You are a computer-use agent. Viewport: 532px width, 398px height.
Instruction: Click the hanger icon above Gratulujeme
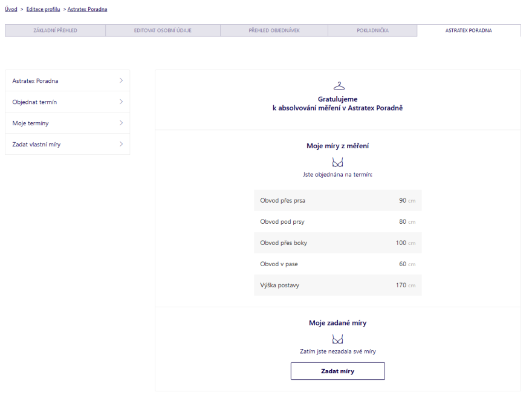pyautogui.click(x=339, y=85)
